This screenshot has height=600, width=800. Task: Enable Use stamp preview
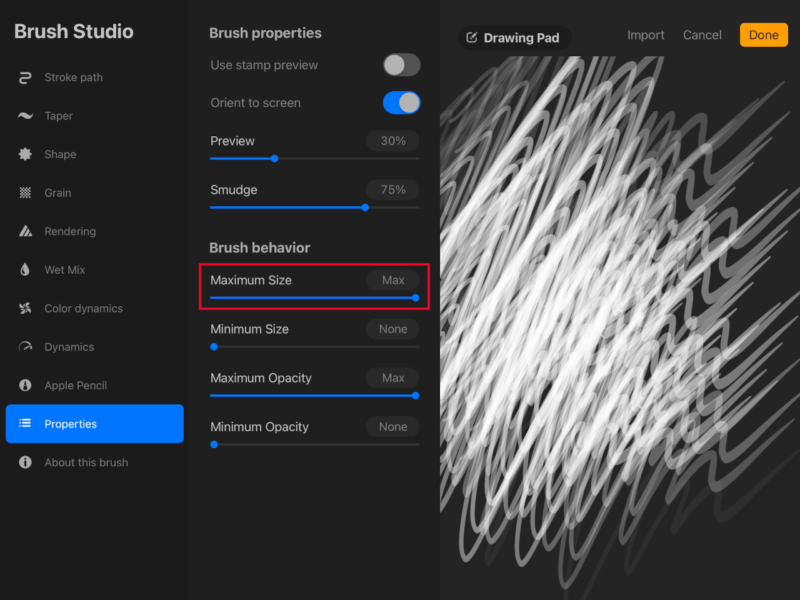point(401,64)
